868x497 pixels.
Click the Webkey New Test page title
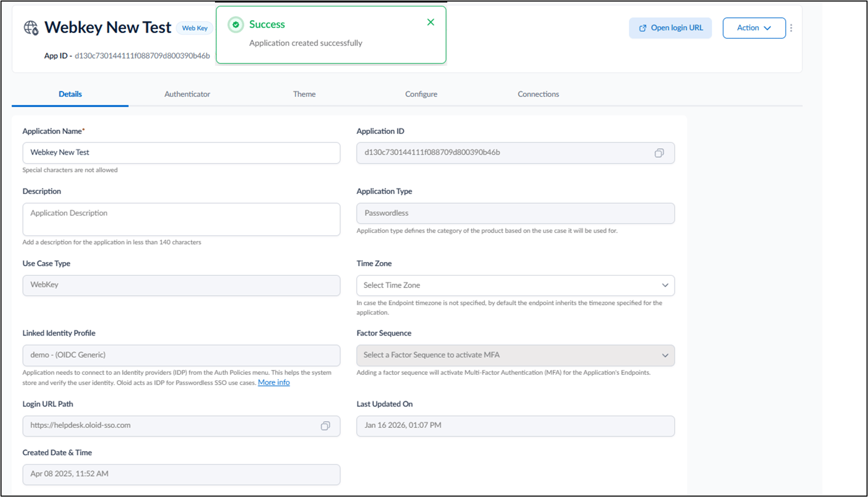tap(108, 28)
